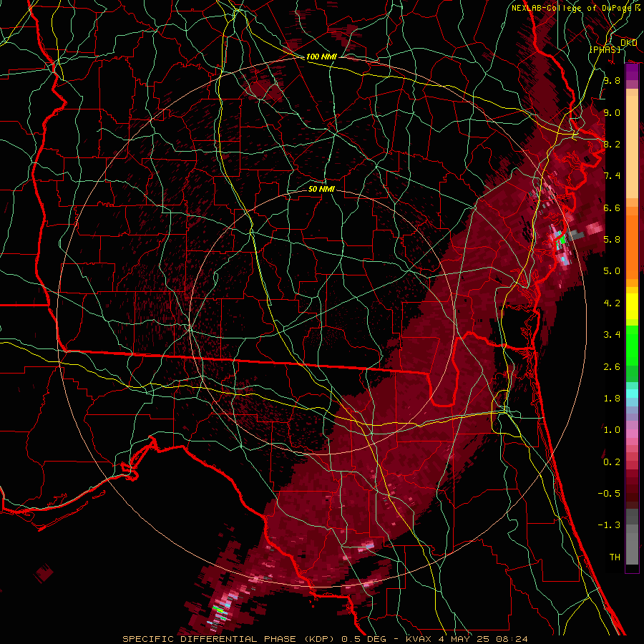Click the 1.8 value on the color scale

(612, 399)
